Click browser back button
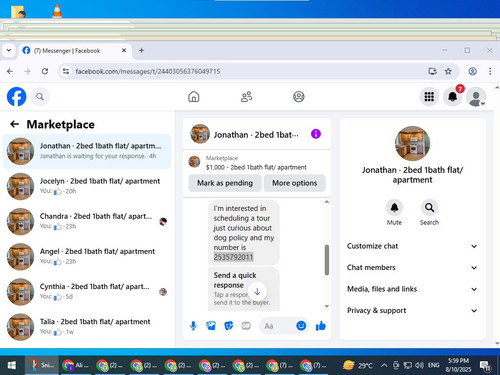This screenshot has height=375, width=500. (x=10, y=71)
